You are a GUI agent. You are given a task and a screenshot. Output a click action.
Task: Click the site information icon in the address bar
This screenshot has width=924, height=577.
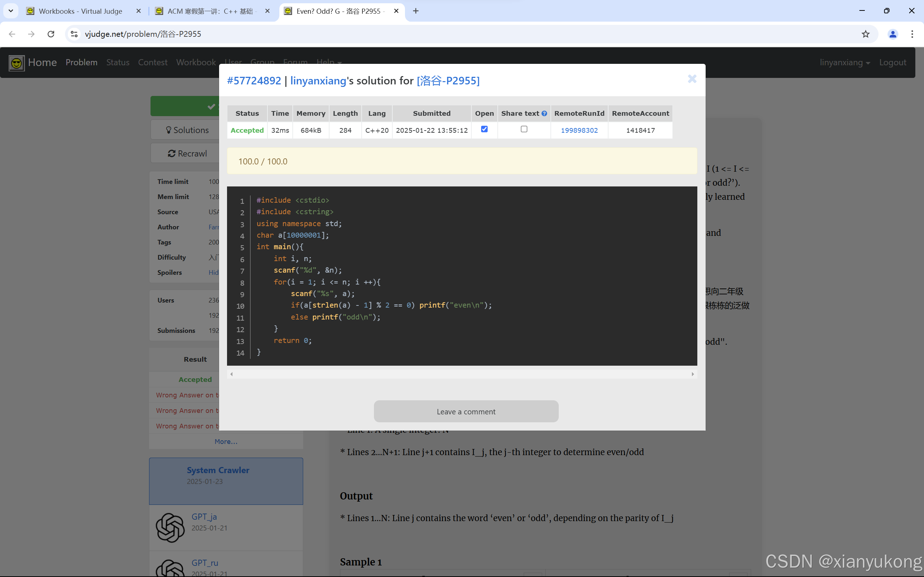[x=74, y=34]
